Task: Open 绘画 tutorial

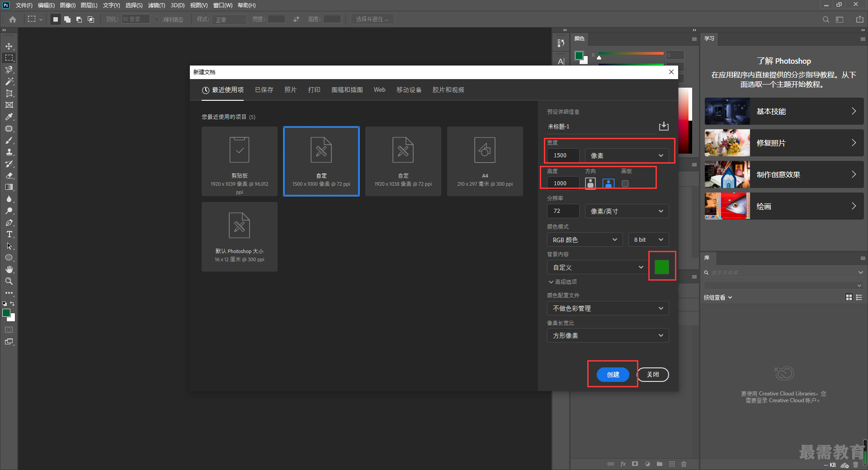Action: click(784, 206)
